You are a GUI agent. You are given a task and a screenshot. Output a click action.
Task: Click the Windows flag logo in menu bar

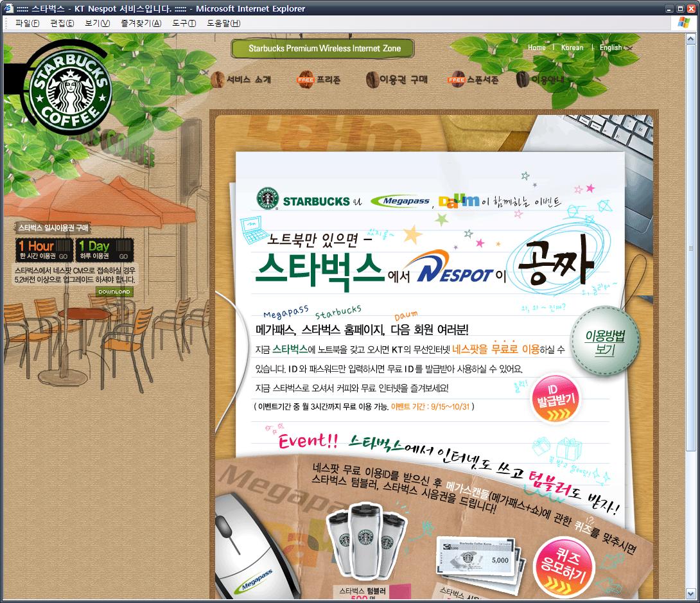tap(683, 22)
